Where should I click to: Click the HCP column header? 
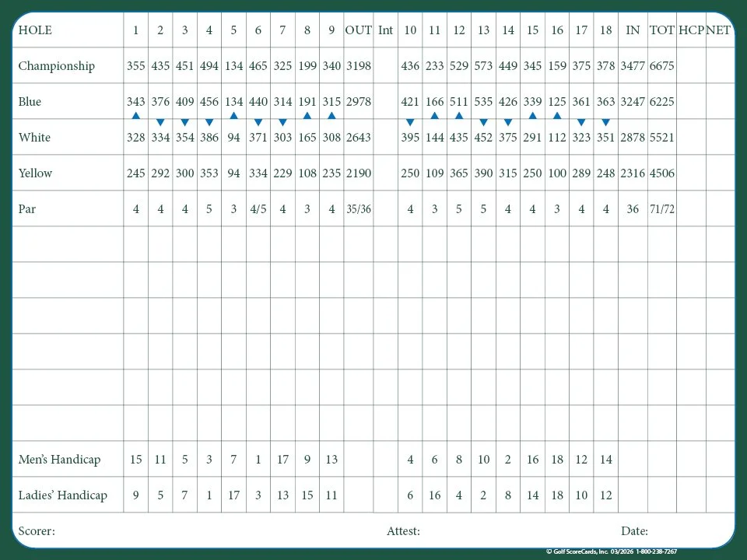pyautogui.click(x=691, y=30)
